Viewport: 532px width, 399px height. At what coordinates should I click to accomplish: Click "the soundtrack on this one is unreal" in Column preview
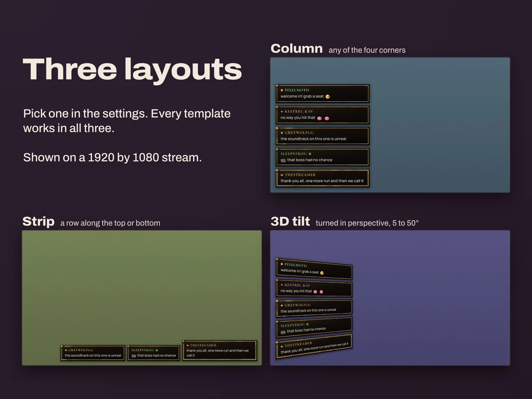coord(313,139)
